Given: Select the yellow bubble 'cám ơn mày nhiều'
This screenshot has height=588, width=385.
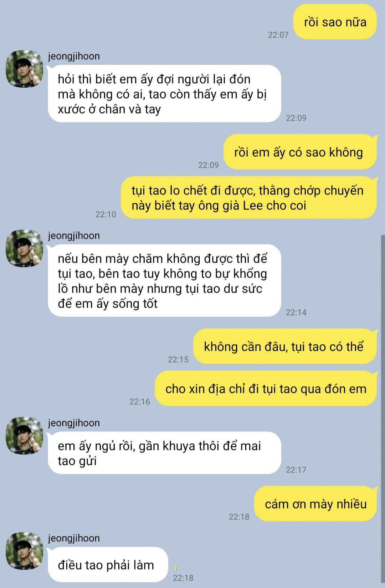Looking at the screenshot, I should [x=315, y=504].
